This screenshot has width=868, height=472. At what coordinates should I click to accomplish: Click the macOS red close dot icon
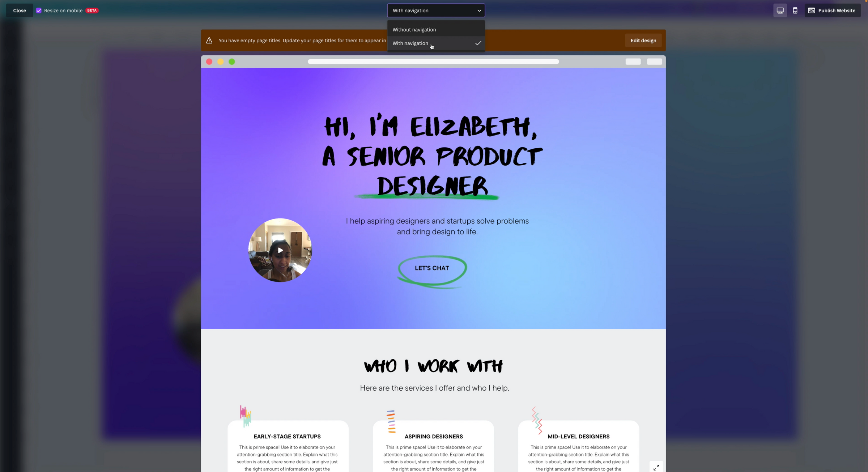[x=209, y=61]
